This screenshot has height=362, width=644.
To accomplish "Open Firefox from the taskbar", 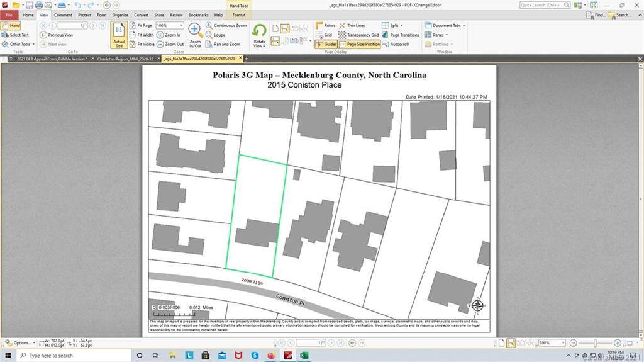I will coord(271,356).
